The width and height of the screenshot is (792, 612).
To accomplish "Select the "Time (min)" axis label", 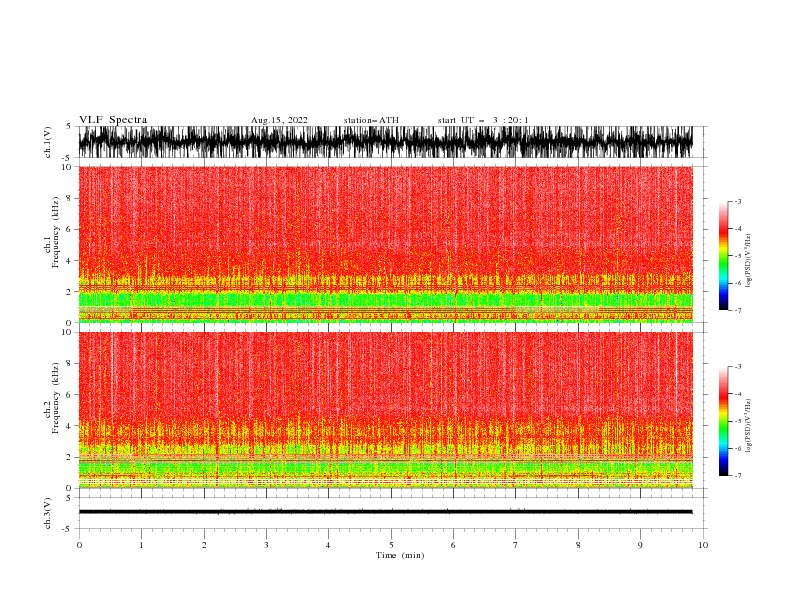I will click(400, 555).
